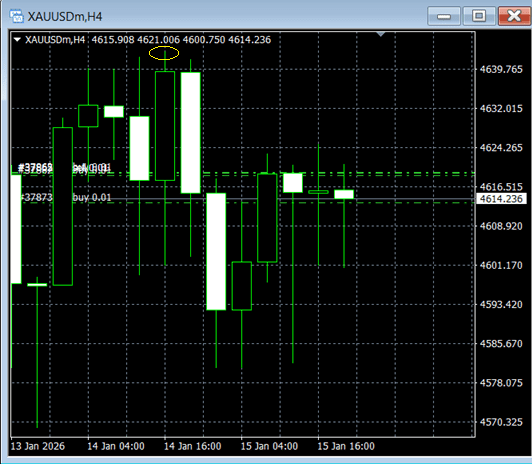This screenshot has width=532, height=465.
Task: Select the 15 Jan 04:00 time axis label
Action: pos(269,446)
